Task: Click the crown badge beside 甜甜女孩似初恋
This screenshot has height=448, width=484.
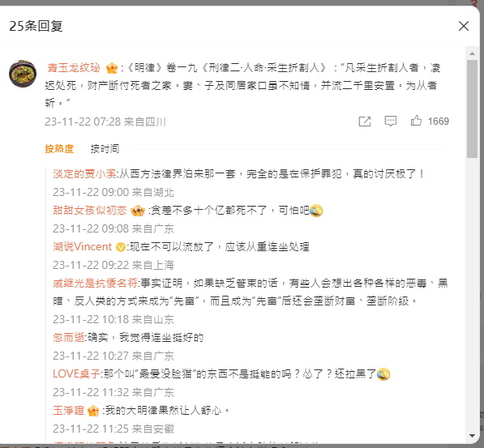Action: (137, 211)
